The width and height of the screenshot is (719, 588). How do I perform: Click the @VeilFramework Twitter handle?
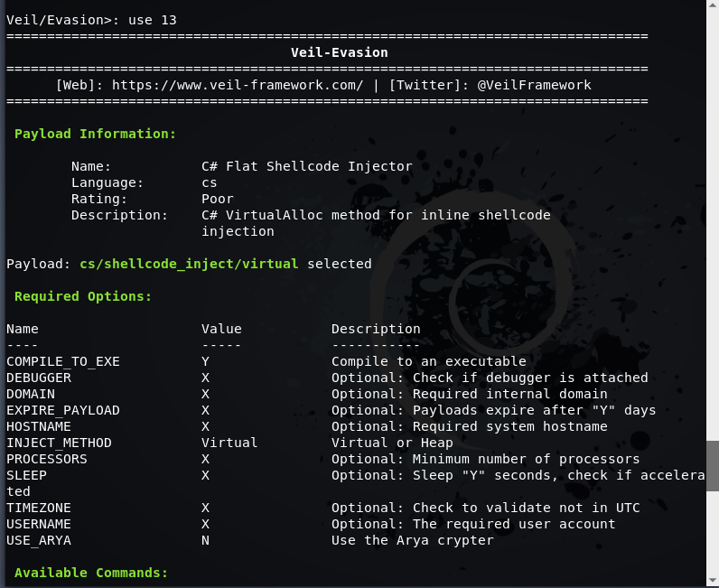click(534, 85)
